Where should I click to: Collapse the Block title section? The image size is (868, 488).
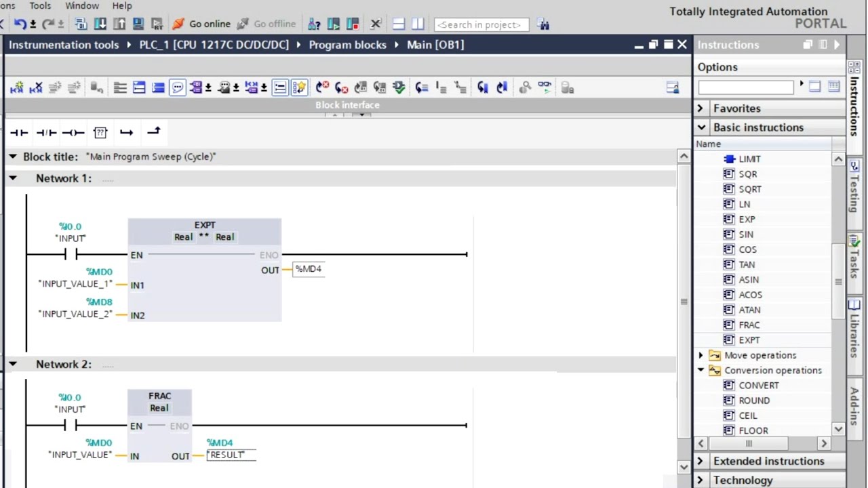coord(12,157)
